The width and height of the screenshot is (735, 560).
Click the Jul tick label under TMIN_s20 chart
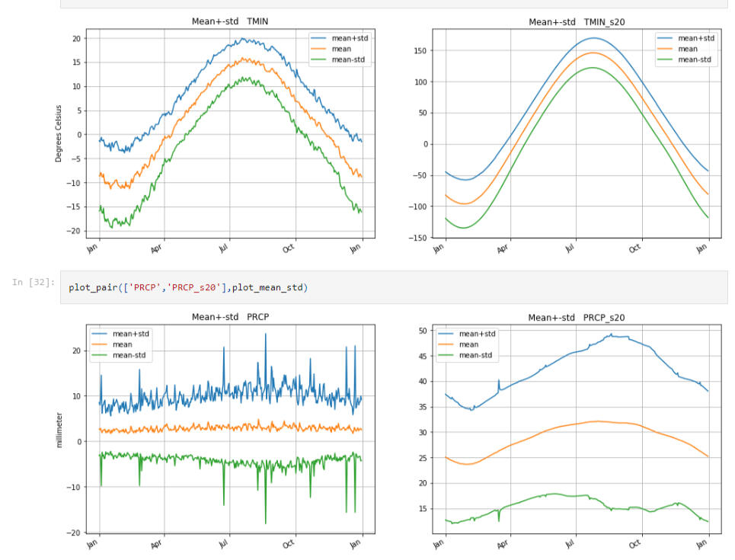click(x=573, y=249)
